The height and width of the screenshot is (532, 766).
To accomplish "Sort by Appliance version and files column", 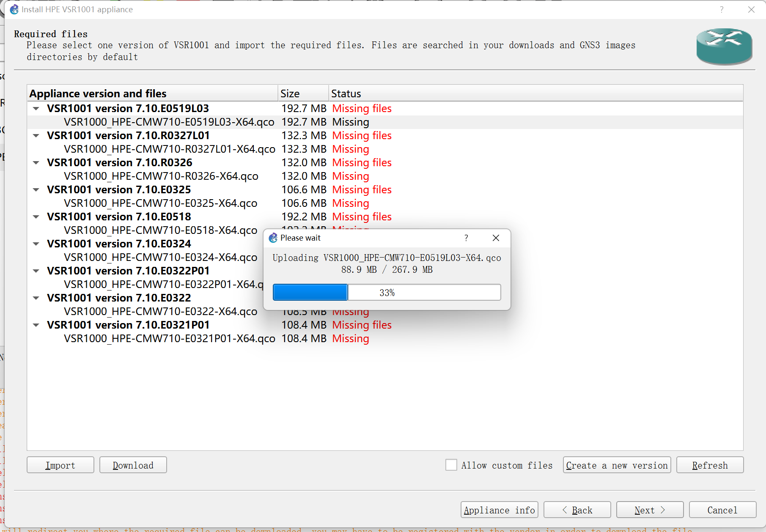I will tap(153, 93).
